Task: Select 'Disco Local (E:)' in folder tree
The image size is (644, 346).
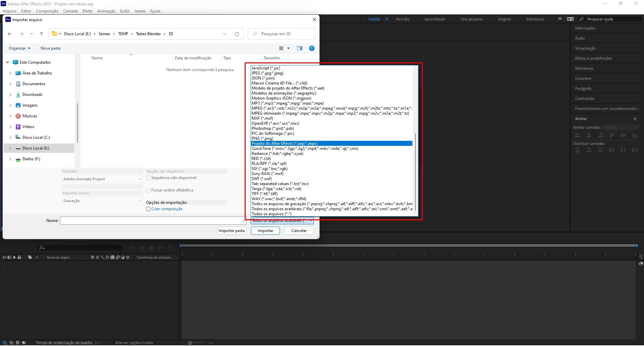Action: pyautogui.click(x=39, y=148)
